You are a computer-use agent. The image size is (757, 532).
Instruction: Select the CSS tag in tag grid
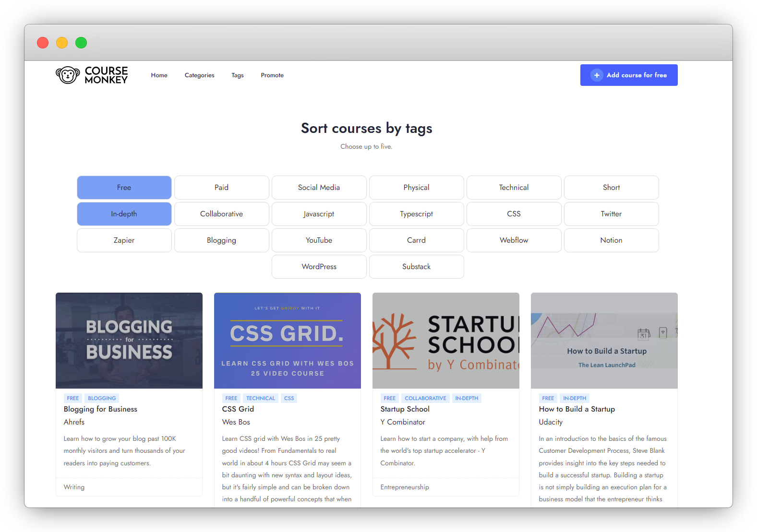(x=514, y=214)
